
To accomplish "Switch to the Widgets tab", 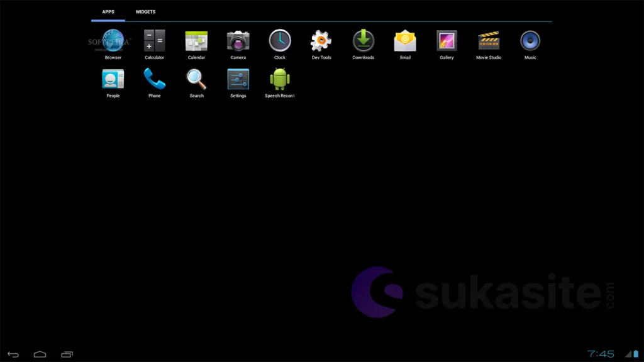I will click(145, 12).
